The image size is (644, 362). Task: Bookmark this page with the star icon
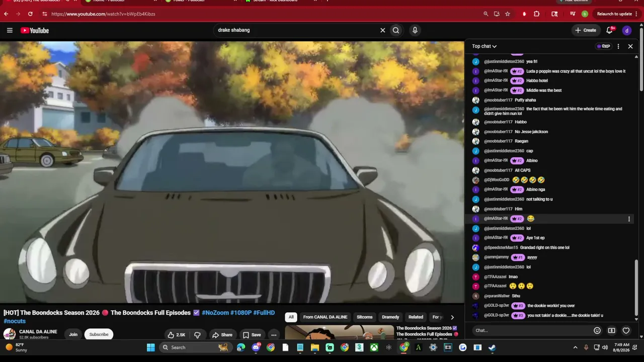(x=508, y=14)
